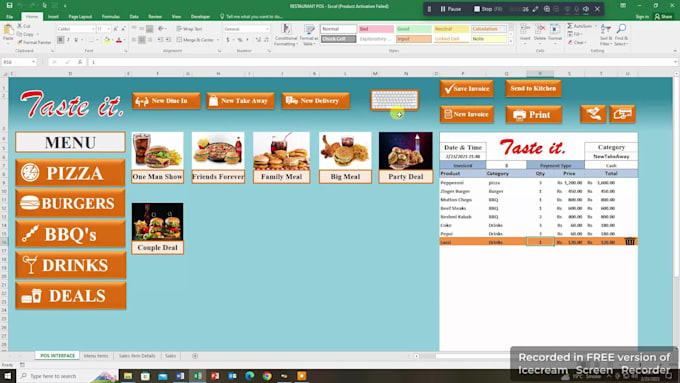Add a new sheet with plus icon
The image size is (680, 383).
pyautogui.click(x=195, y=356)
